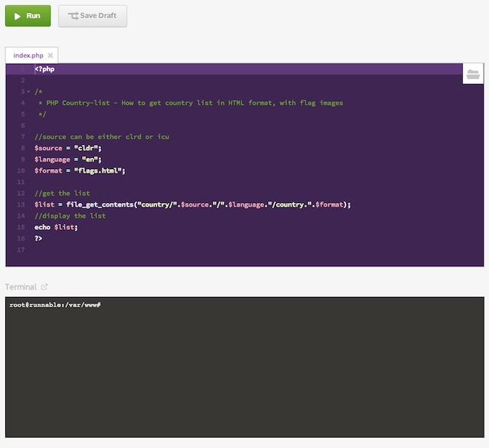Viewport: 489px width, 448px height.
Task: Click the opening <?php tag line
Action: click(x=44, y=69)
